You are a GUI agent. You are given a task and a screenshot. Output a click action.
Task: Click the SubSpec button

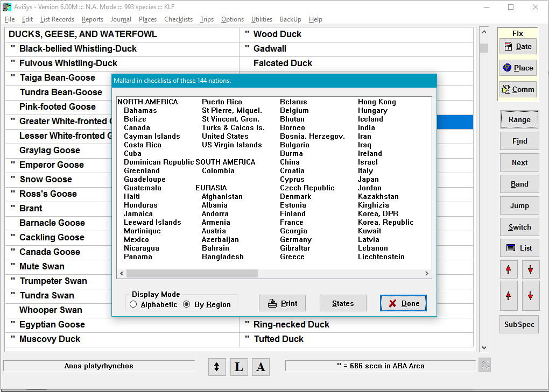(x=519, y=324)
